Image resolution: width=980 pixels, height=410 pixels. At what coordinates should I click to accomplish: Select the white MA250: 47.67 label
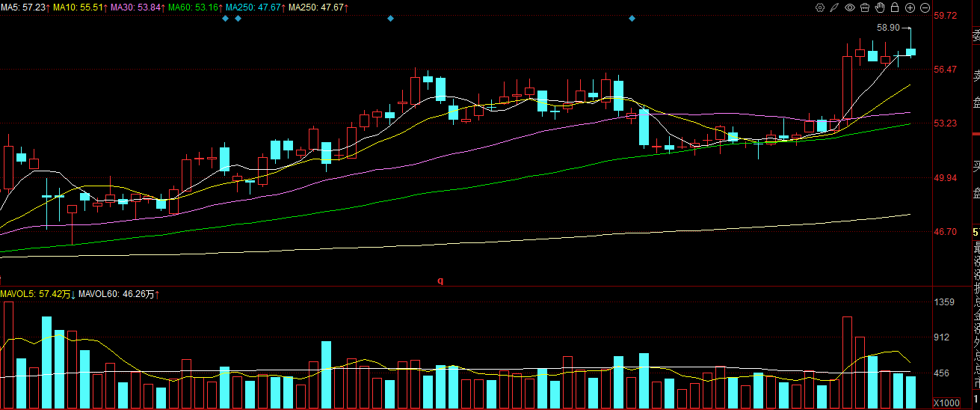coord(318,7)
